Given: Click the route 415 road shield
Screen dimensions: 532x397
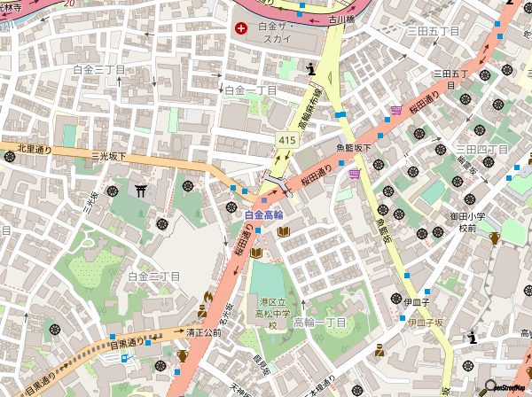Looking at the screenshot, I should click(x=286, y=141).
